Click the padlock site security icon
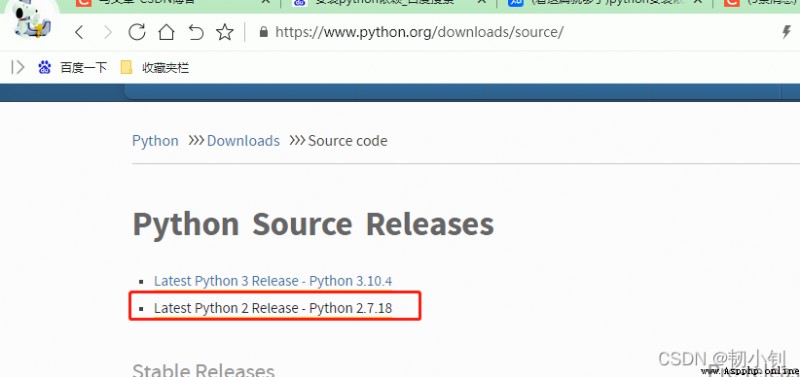This screenshot has height=377, width=800. pos(263,32)
